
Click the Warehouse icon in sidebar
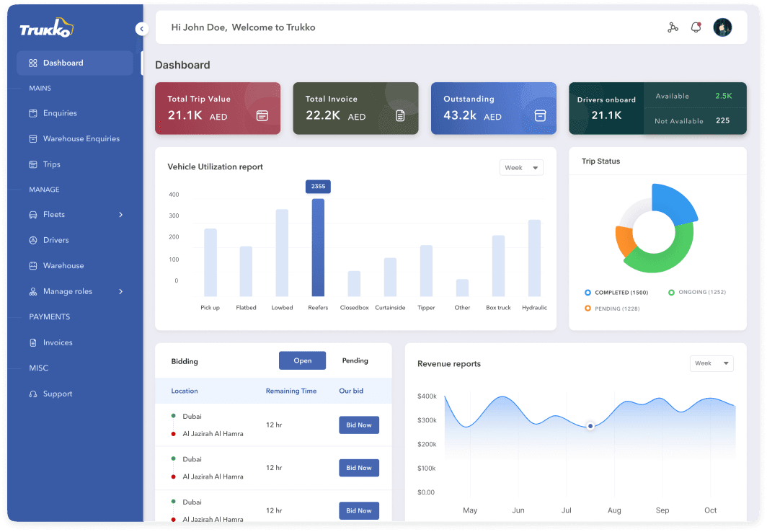pos(32,266)
